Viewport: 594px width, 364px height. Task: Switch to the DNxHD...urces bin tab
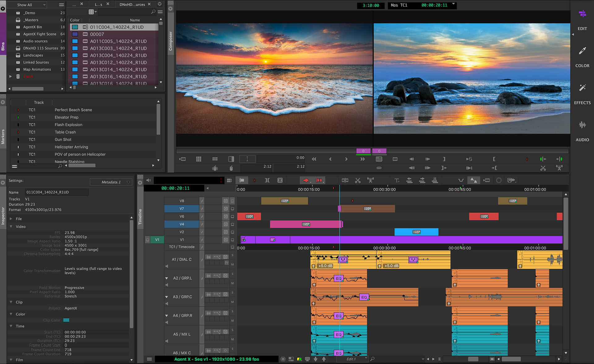pyautogui.click(x=132, y=4)
